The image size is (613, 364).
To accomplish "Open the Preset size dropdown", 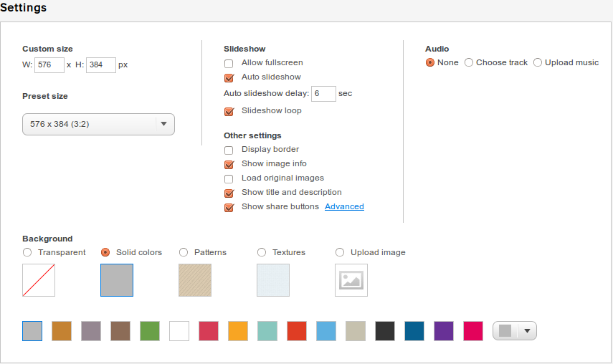I will pyautogui.click(x=98, y=124).
